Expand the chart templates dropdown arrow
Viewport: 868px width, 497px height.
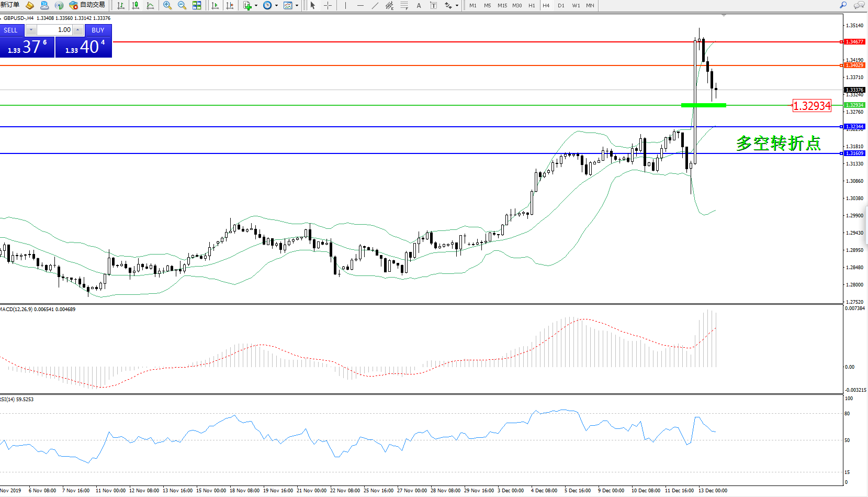297,6
